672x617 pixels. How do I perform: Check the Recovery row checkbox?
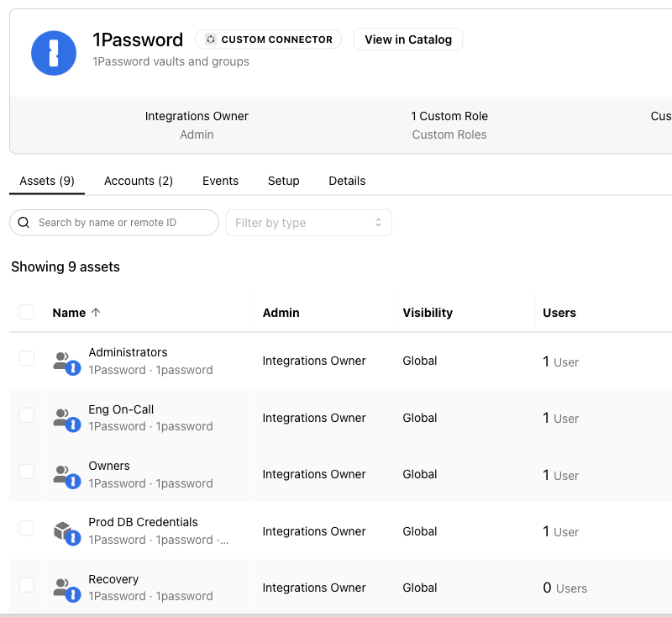27,585
